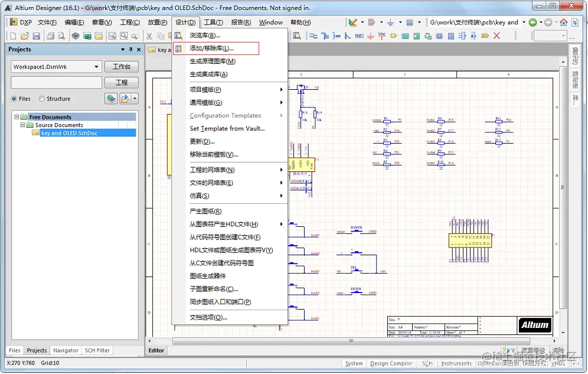Expand the 通用模板(G) submenu

point(281,102)
